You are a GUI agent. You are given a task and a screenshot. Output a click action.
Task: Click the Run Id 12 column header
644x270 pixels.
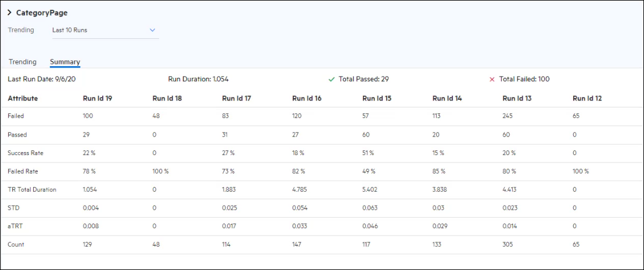click(x=587, y=99)
